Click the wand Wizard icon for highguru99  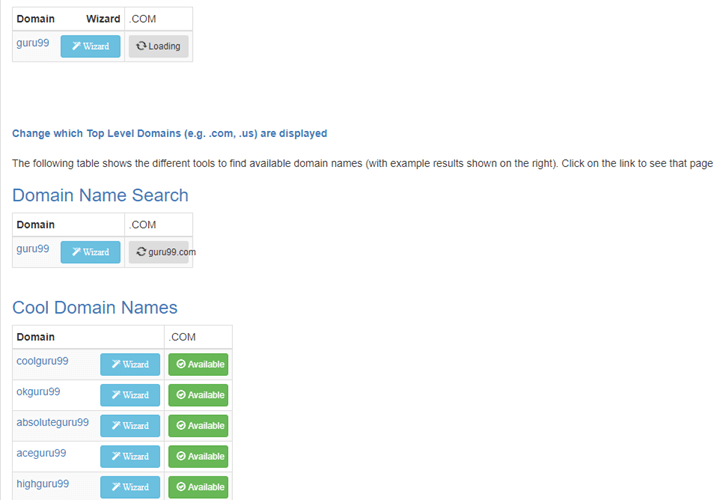pyautogui.click(x=115, y=487)
